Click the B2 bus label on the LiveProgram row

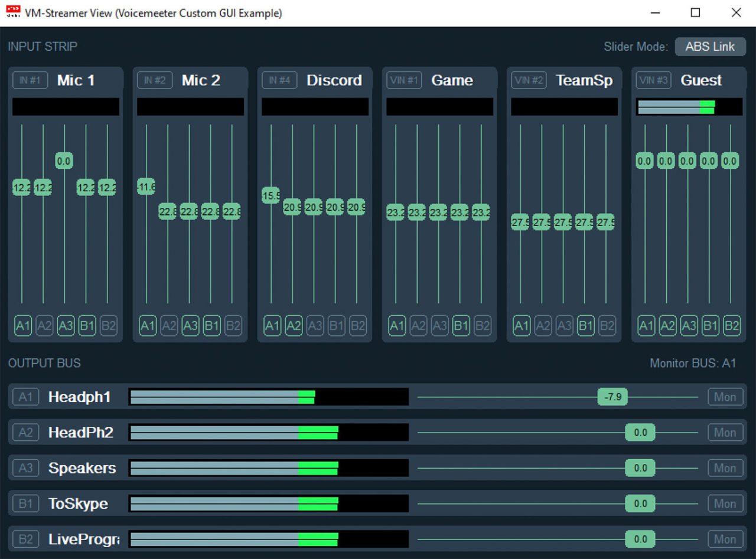click(x=25, y=539)
